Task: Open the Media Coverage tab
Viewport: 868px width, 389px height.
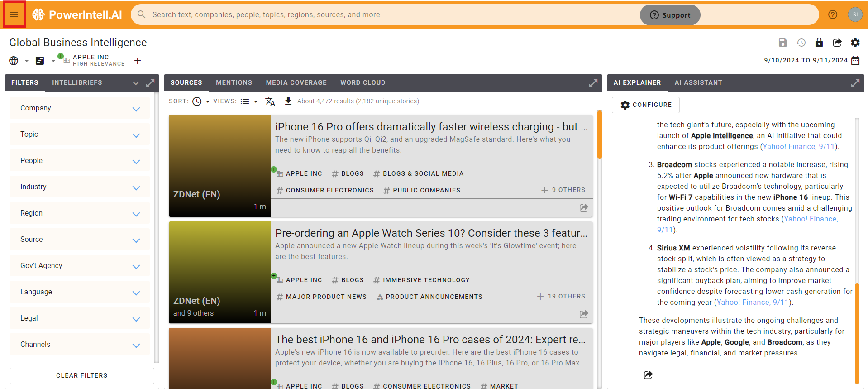Action: tap(296, 83)
